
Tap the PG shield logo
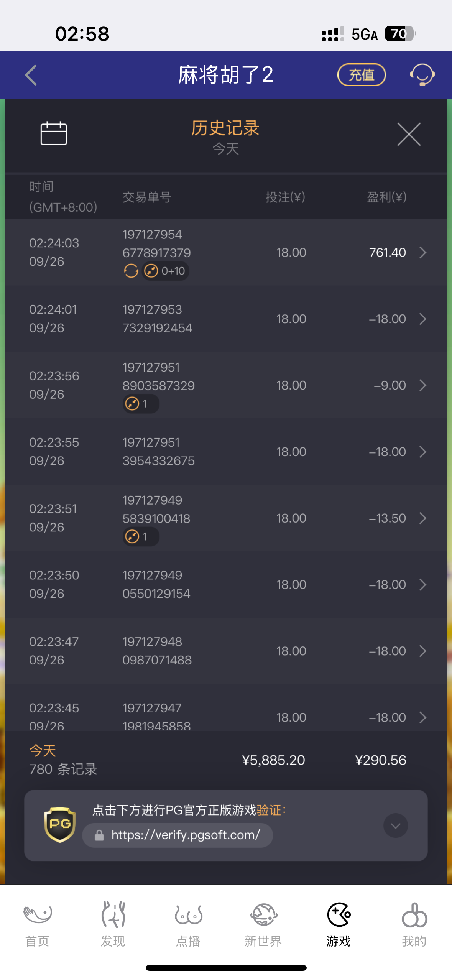coord(60,825)
